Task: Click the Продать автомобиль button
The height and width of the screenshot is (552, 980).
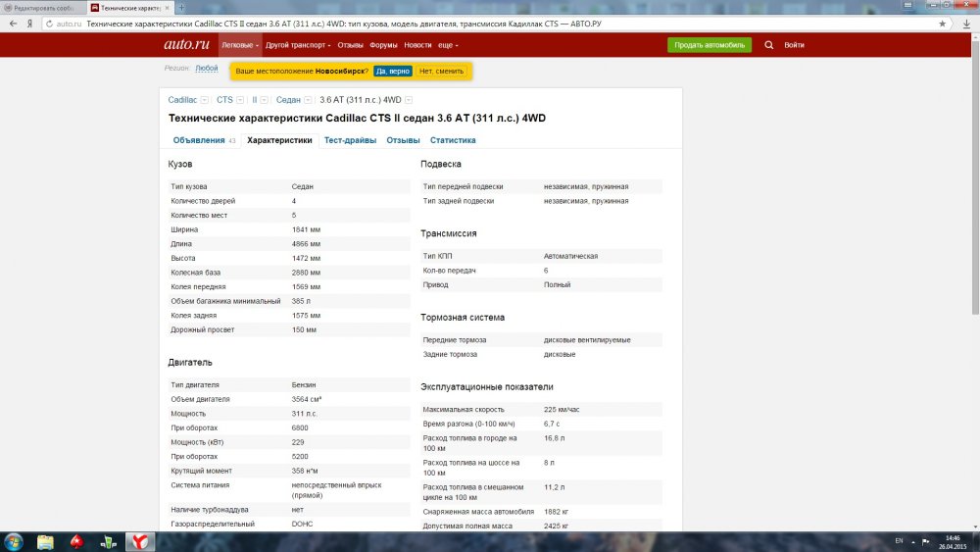Action: (x=710, y=45)
